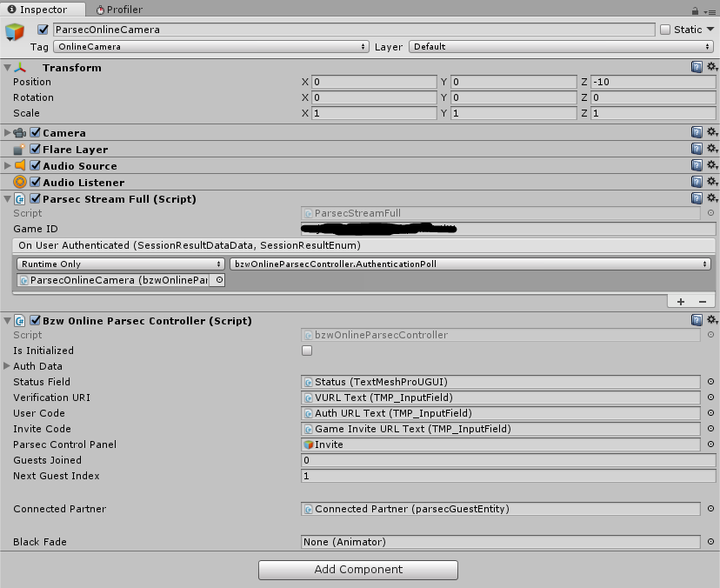Expand the Auth Data foldout
720x588 pixels.
coord(7,366)
